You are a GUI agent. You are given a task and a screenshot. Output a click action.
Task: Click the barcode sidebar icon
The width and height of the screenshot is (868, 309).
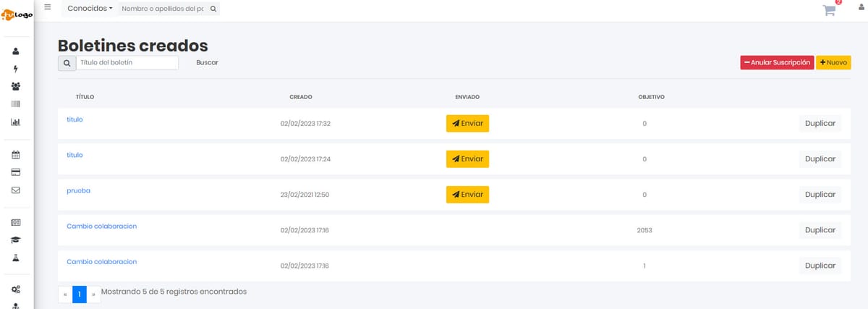point(16,104)
